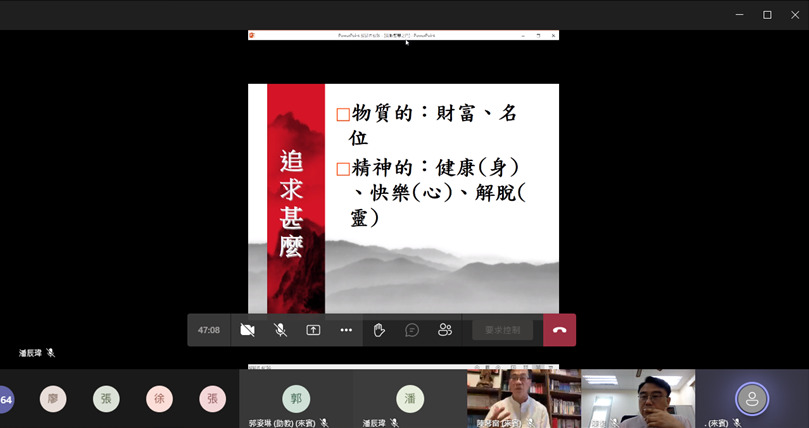Turn on the camera in meeting toolbar
The width and height of the screenshot is (809, 428).
click(x=248, y=330)
